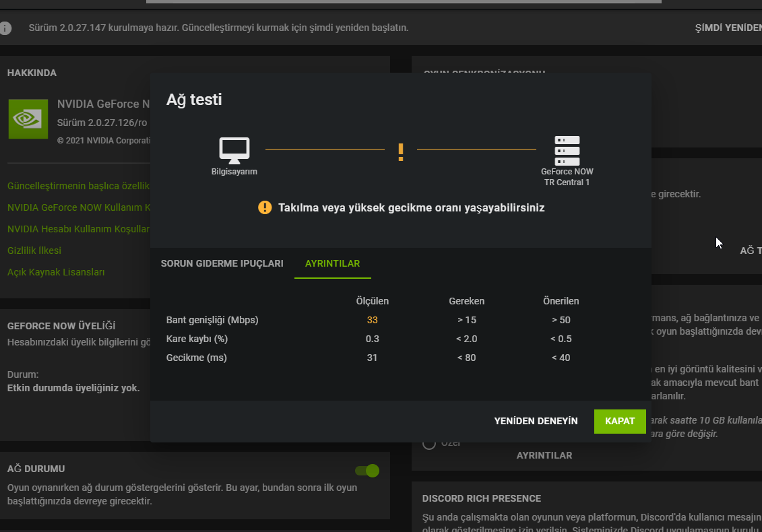Open Açık Kaynak Lisansları link
Screen dimensions: 762x532
tap(56, 272)
